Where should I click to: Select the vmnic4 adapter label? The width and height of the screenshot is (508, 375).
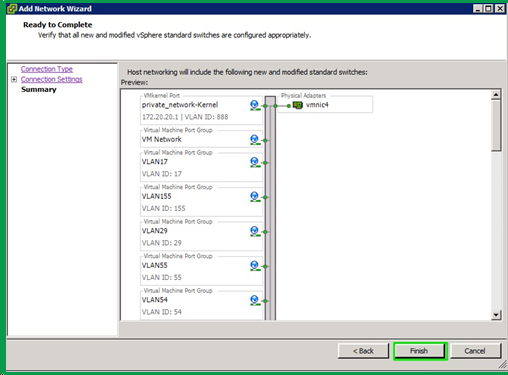[x=317, y=105]
